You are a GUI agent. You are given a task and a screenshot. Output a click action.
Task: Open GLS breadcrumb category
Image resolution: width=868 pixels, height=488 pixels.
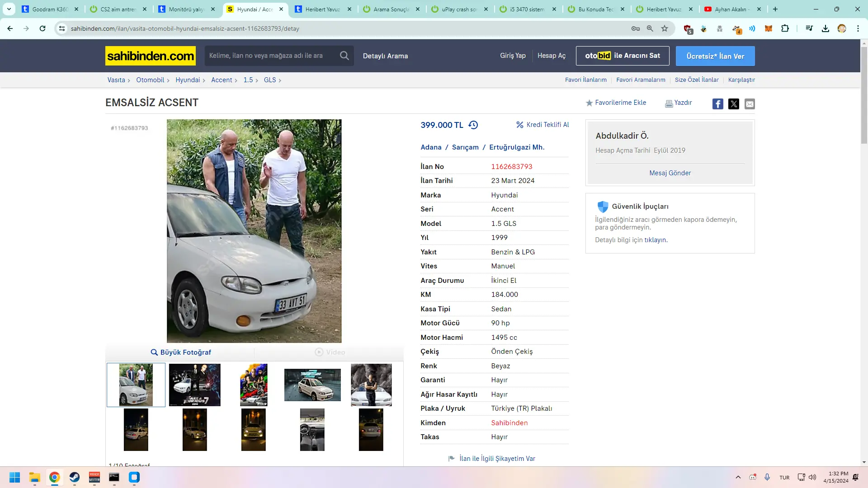pyautogui.click(x=270, y=80)
